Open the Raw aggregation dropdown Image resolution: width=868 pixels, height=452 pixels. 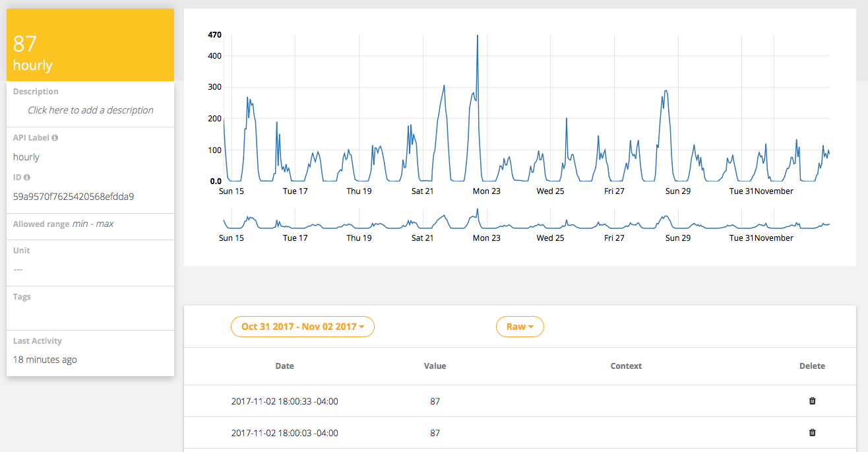pos(520,327)
